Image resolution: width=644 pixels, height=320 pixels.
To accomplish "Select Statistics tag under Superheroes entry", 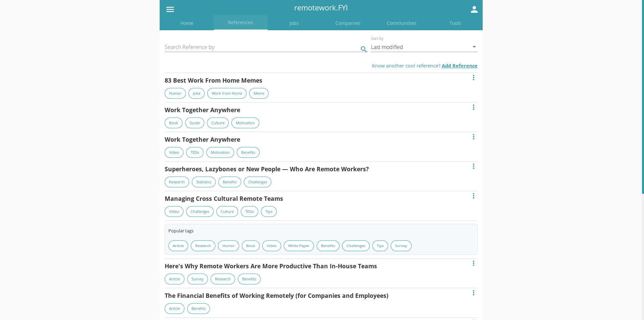I will pos(204,182).
